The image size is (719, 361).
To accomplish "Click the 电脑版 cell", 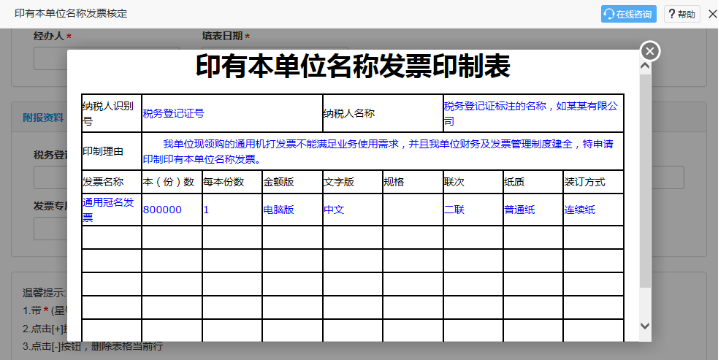I will pyautogui.click(x=292, y=210).
